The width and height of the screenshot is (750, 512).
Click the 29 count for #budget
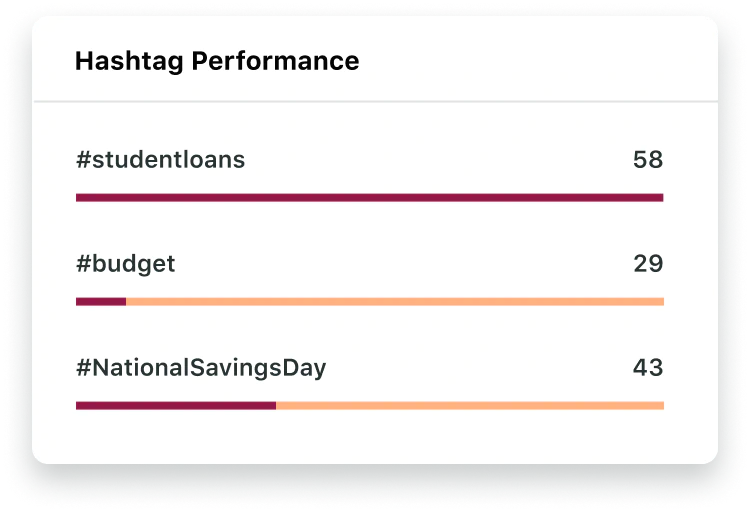[x=649, y=264]
